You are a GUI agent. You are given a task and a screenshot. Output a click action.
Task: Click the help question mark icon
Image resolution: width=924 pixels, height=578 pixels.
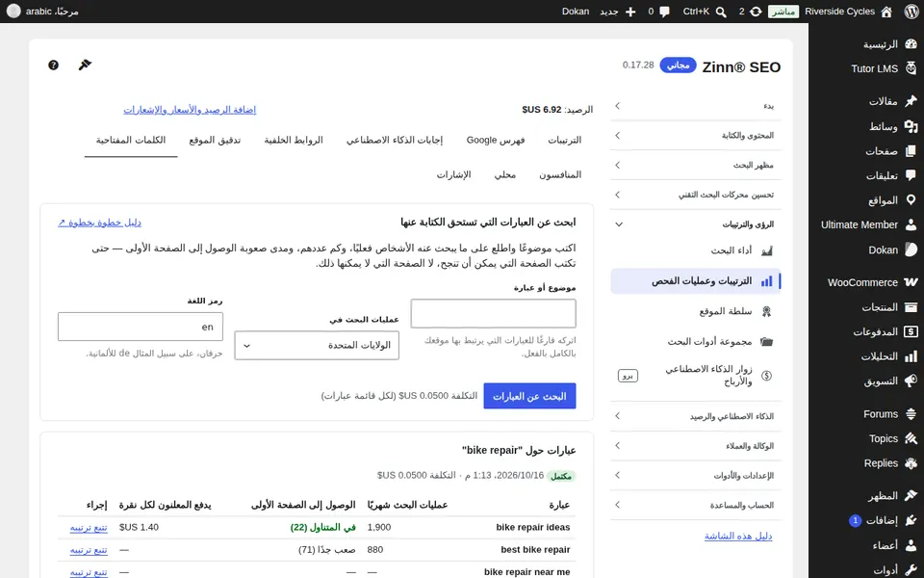point(53,65)
